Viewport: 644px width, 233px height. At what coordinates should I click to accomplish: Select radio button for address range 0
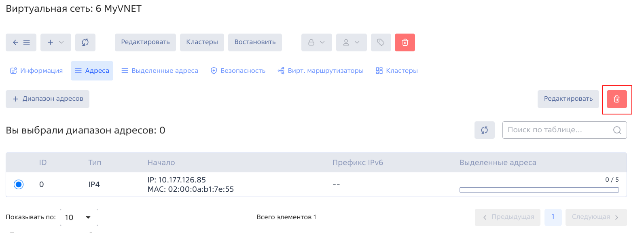(x=19, y=184)
